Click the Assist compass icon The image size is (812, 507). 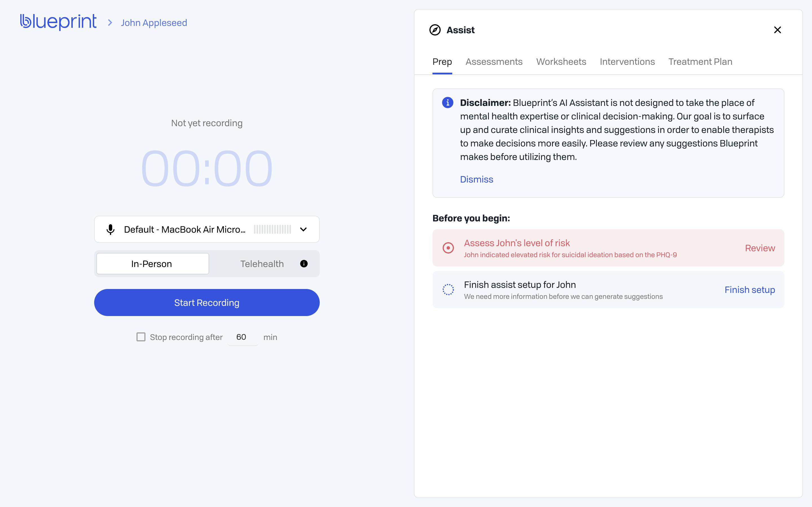pos(435,30)
